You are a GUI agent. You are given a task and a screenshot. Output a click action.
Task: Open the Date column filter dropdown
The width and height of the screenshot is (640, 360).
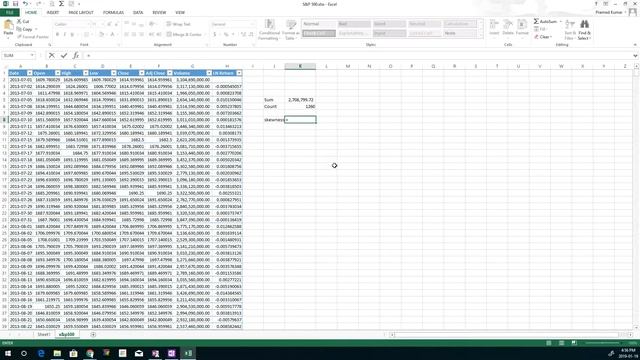pyautogui.click(x=29, y=73)
